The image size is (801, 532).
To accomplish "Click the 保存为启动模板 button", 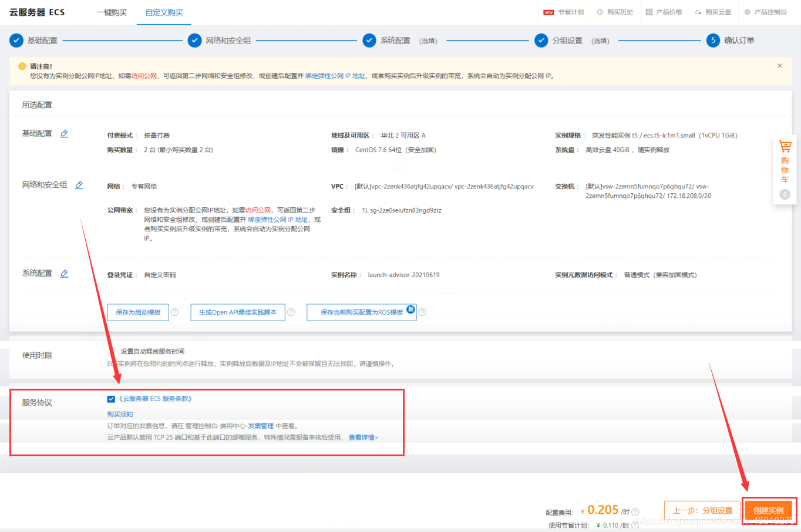I will 138,312.
